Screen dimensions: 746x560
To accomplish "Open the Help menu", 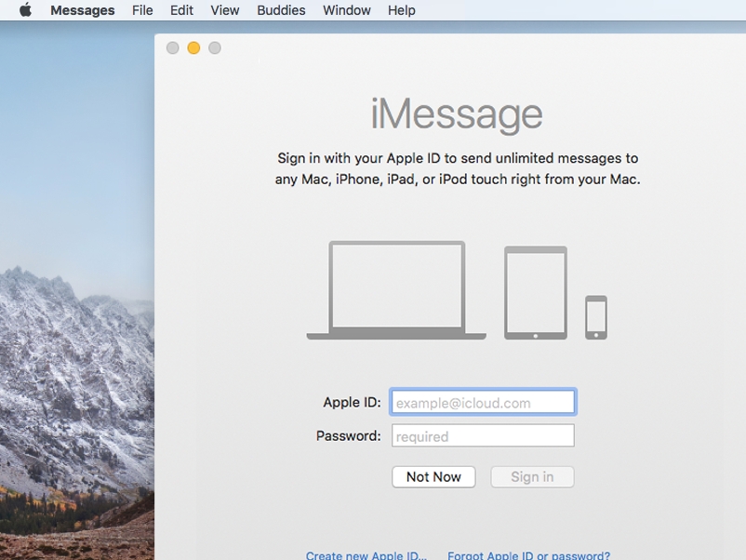I will point(402,10).
